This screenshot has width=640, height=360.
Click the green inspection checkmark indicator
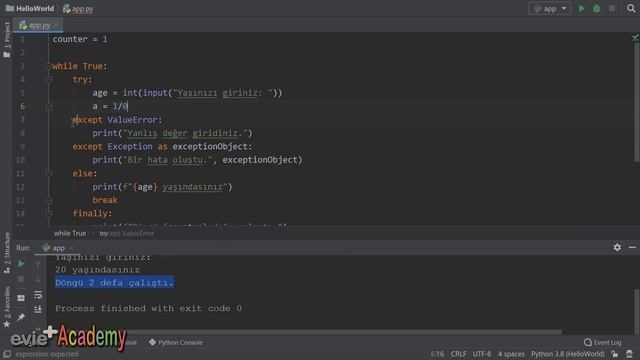[635, 38]
